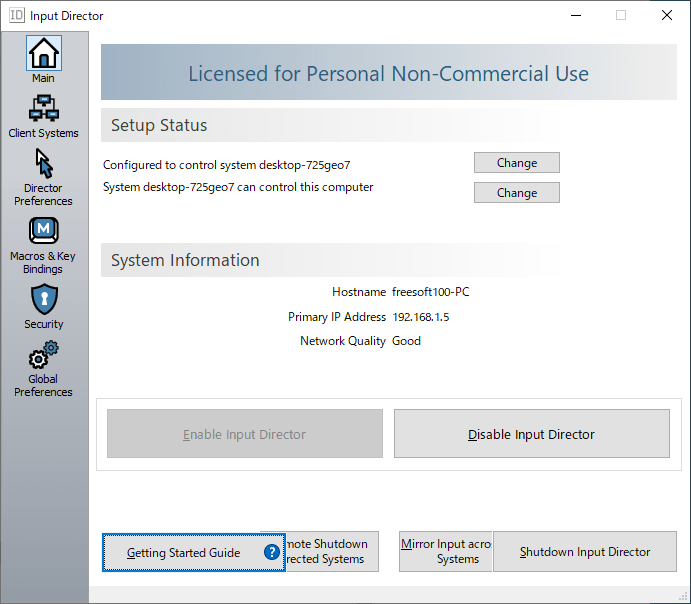Open Global Preferences gears icon

click(44, 355)
